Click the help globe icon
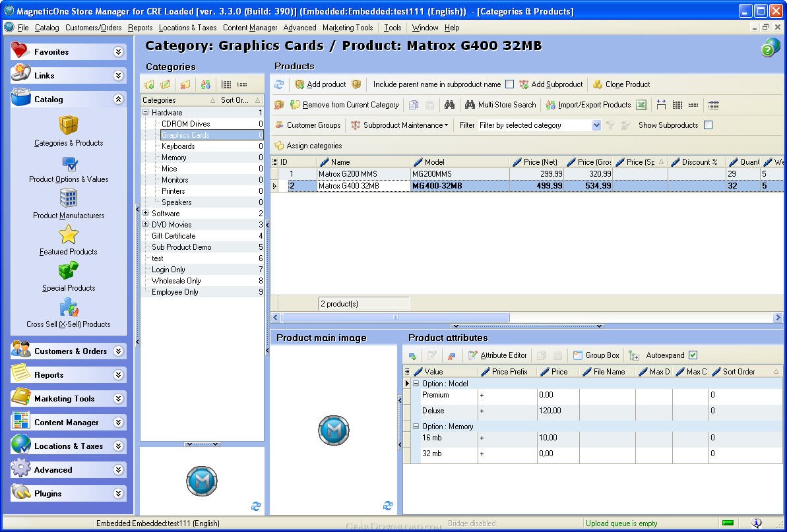This screenshot has width=787, height=532. [770, 47]
